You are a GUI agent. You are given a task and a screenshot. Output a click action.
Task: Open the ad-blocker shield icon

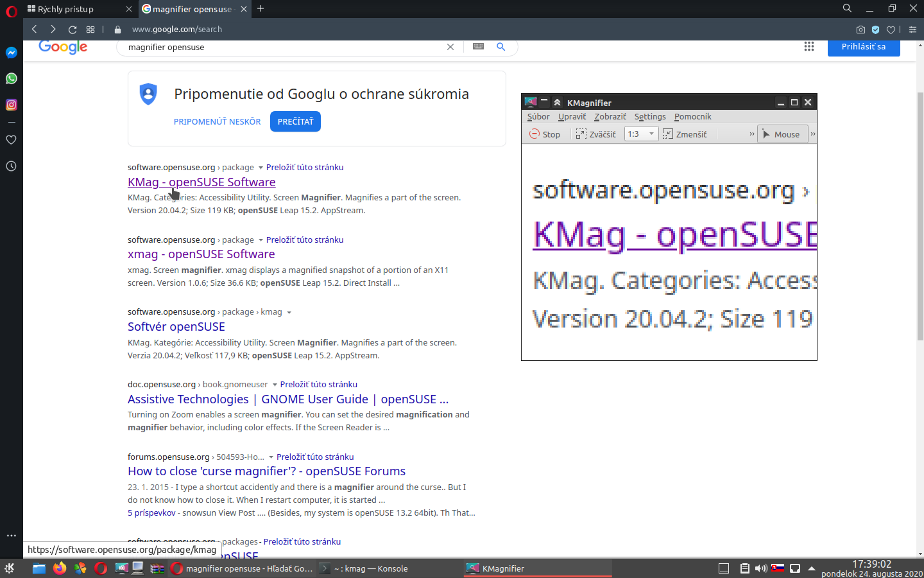coord(876,30)
